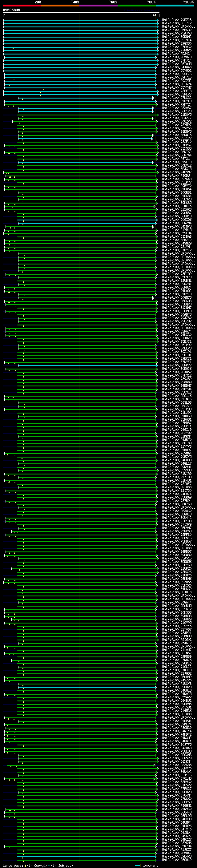Open hit UniRef100_Q3BQX8
This screenshot has width=197, height=868.
tap(176, 304)
